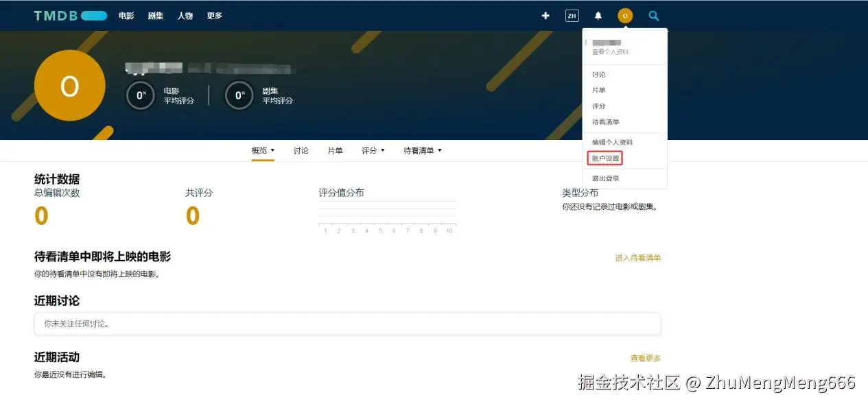The height and width of the screenshot is (406, 868).
Task: Click the large profile avatar circle
Action: 69,86
